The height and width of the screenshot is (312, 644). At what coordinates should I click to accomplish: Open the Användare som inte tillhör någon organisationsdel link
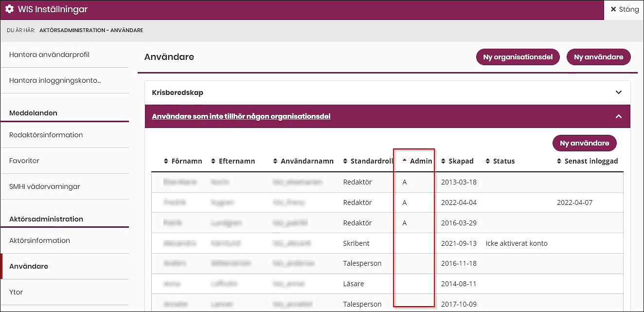(x=240, y=116)
